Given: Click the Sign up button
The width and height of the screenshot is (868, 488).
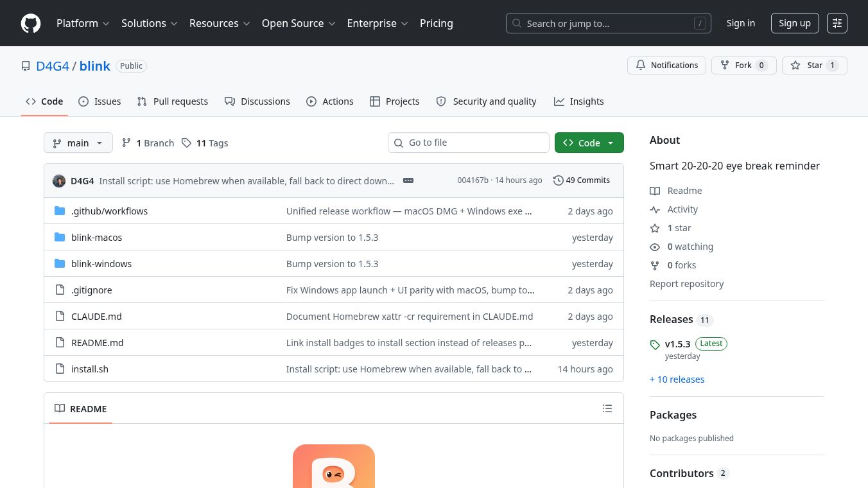Looking at the screenshot, I should pyautogui.click(x=795, y=23).
